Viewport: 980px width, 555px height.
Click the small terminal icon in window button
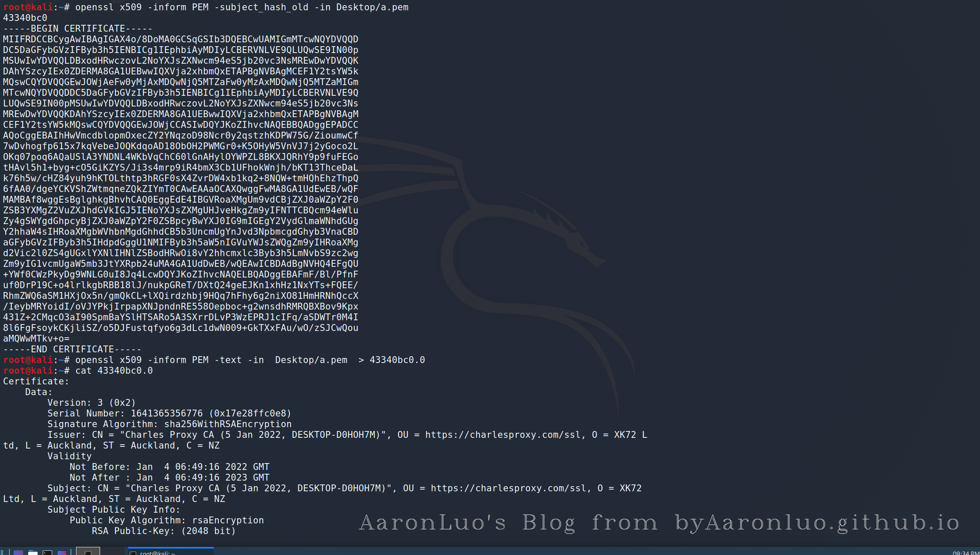[x=133, y=553]
